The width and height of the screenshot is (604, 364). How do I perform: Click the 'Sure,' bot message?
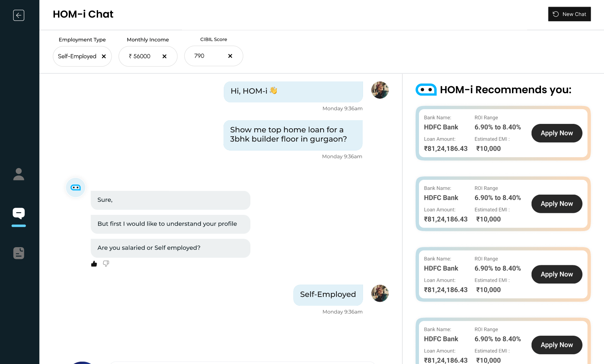tap(171, 200)
